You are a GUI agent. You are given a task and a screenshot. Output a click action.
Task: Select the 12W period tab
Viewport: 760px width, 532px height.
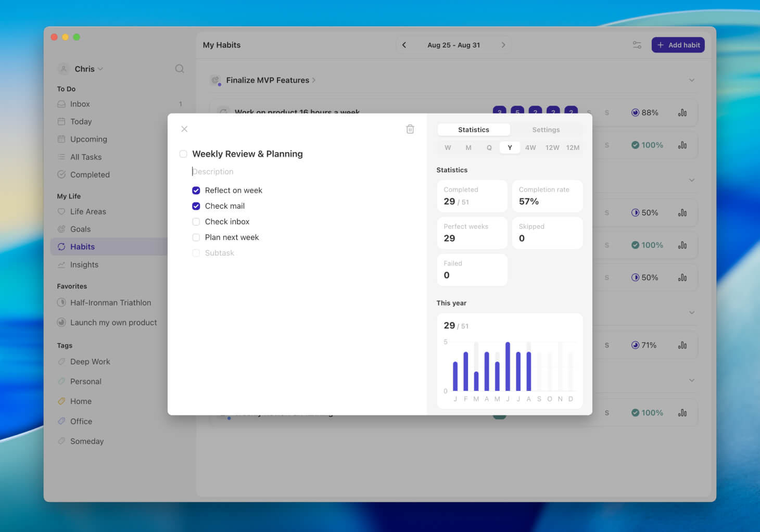point(552,148)
